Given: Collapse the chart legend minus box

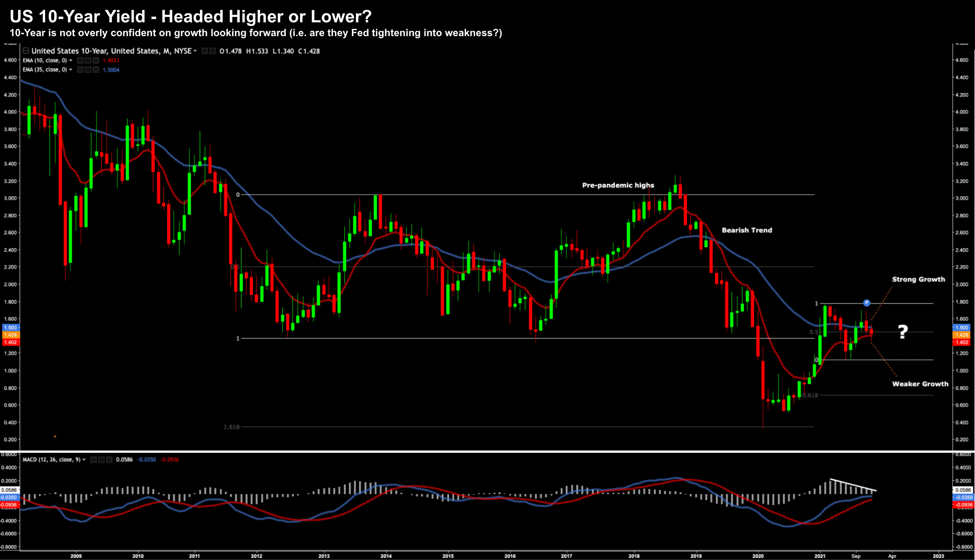Looking at the screenshot, I should pyautogui.click(x=26, y=51).
